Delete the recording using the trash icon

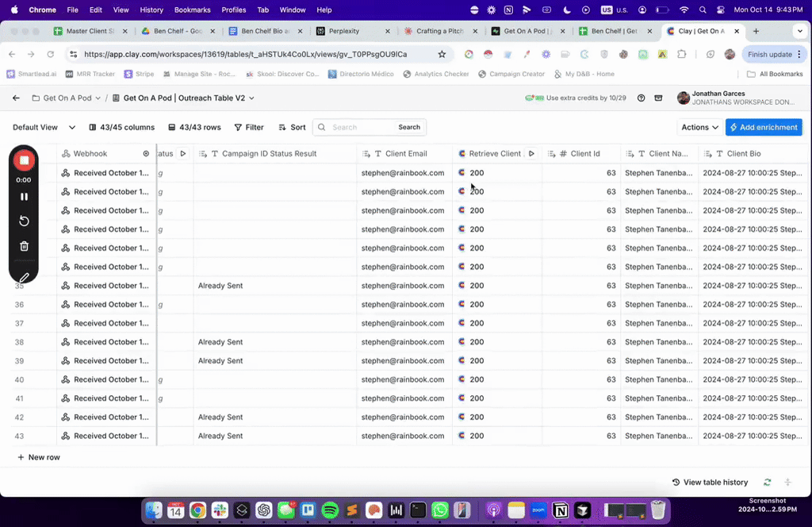pos(24,247)
